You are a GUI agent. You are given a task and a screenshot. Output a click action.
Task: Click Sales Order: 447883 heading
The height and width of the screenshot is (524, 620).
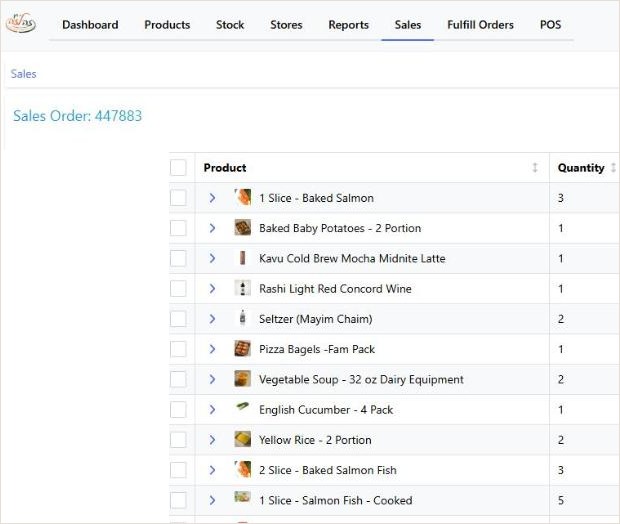click(78, 116)
